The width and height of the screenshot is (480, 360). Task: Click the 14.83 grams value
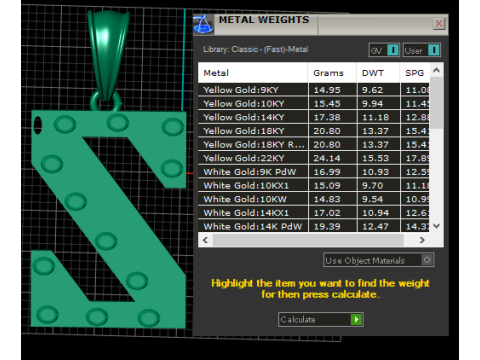click(x=327, y=199)
